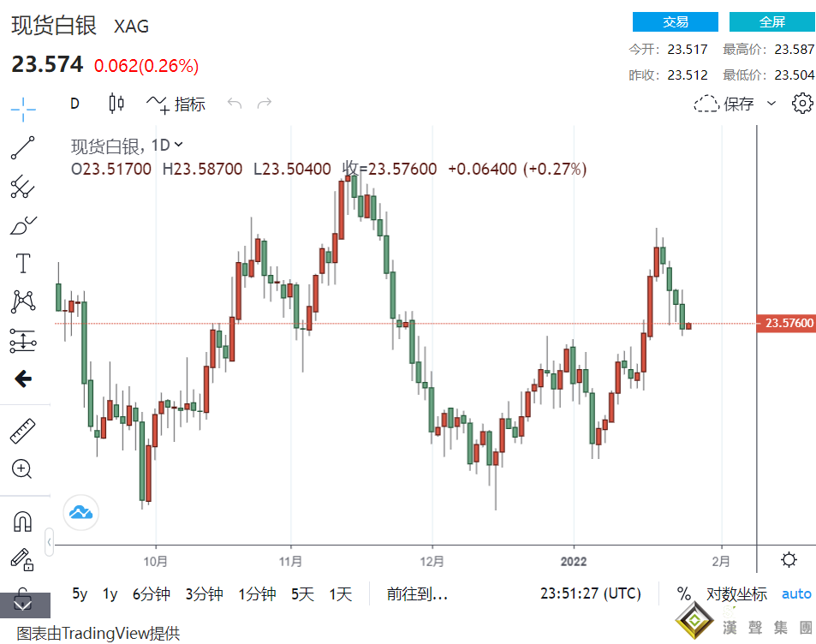Collapse the 现货白银 1D legend chevron
The width and height of the screenshot is (816, 644).
179,145
